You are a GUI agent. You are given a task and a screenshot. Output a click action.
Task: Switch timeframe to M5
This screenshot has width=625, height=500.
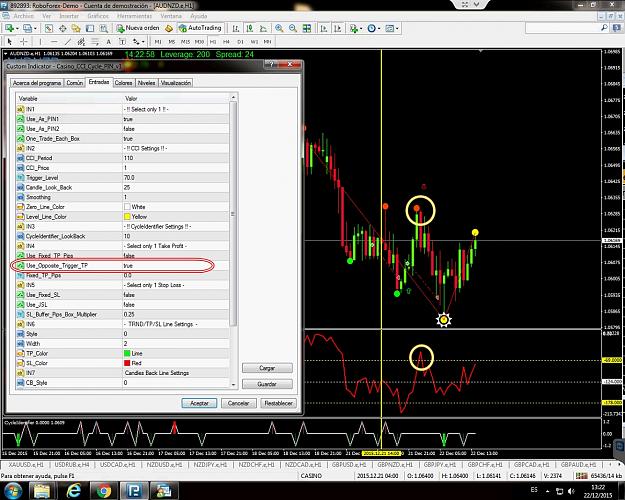coord(172,41)
